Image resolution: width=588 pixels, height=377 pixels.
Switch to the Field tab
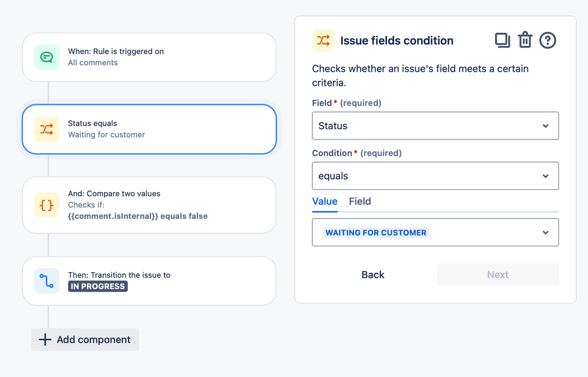360,201
